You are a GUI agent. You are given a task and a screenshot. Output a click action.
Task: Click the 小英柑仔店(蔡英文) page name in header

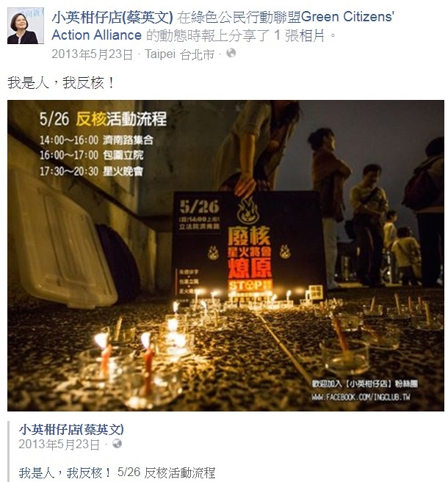(112, 17)
